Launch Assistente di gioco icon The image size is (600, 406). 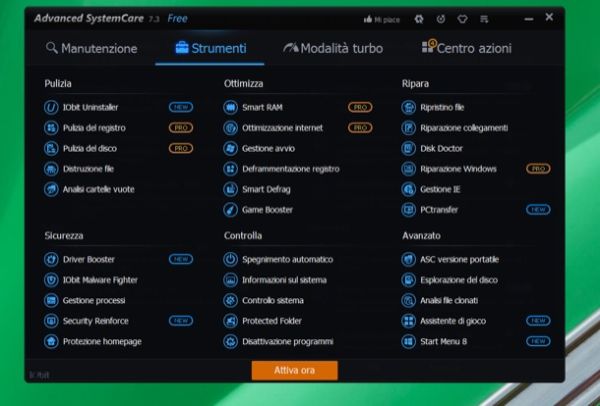(408, 321)
